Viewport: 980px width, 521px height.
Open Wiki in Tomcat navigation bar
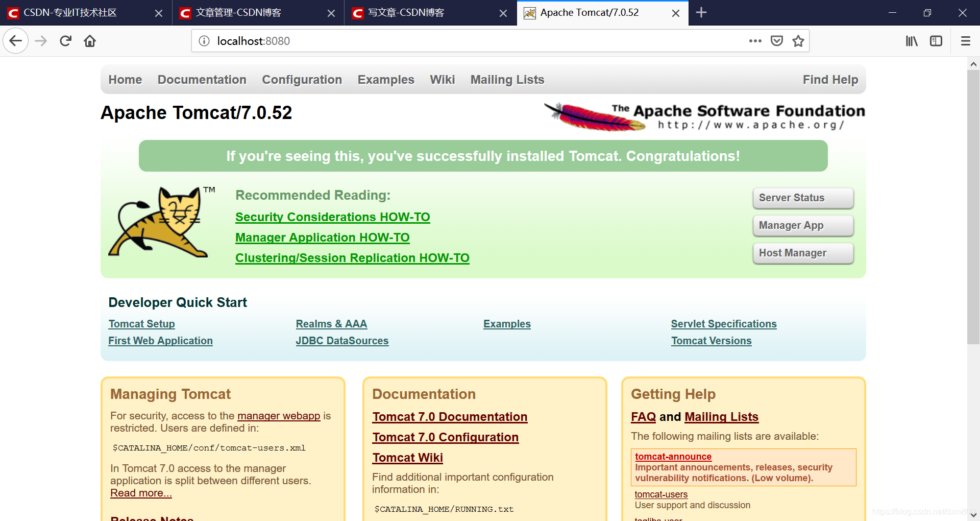pyautogui.click(x=442, y=80)
